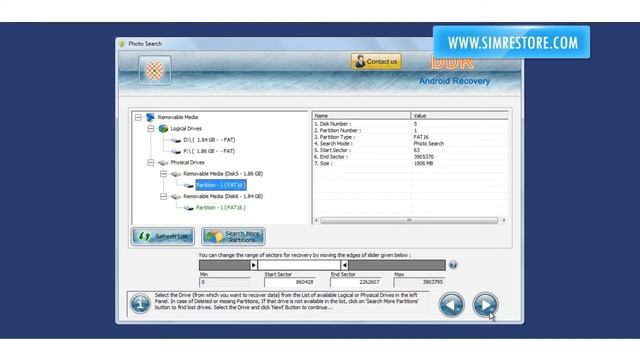640x360 pixels.
Task: Click the 'Photo Search' value cell
Action: click(429, 144)
